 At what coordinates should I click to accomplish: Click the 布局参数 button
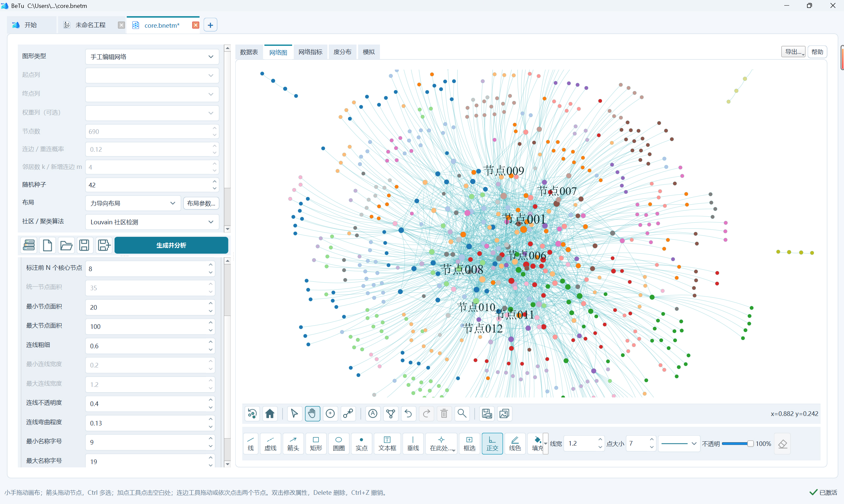pos(201,203)
